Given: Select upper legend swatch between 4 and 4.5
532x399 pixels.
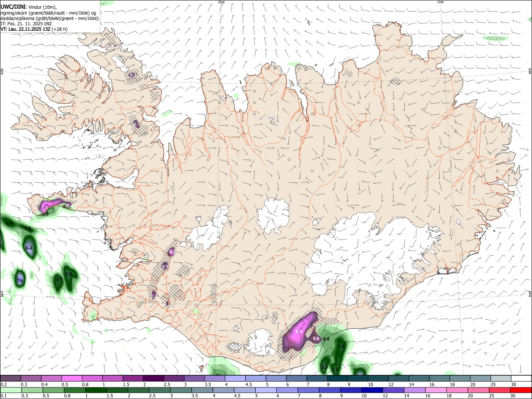Looking at the screenshot, I should click(234, 378).
